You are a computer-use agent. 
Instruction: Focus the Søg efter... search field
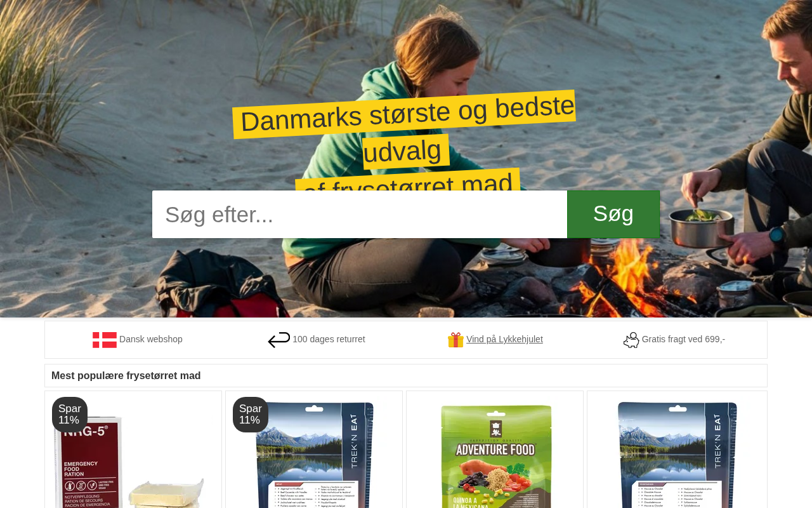(360, 214)
